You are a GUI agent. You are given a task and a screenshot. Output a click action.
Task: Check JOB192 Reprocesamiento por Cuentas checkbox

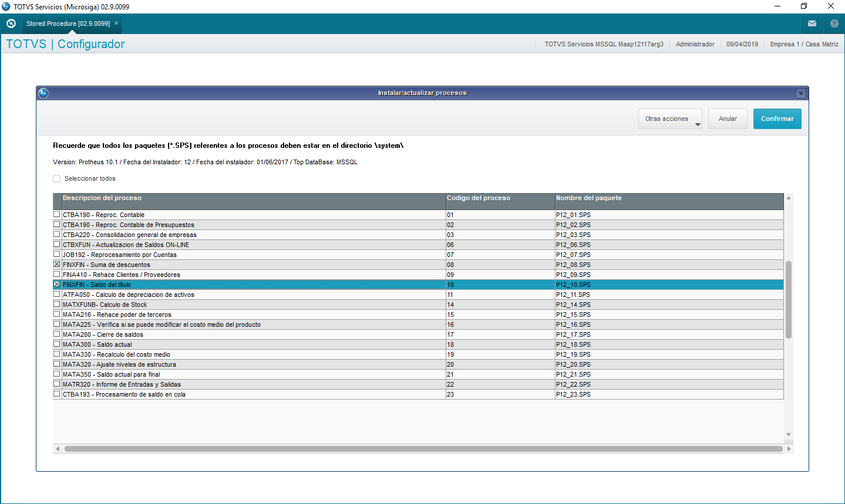pos(57,255)
